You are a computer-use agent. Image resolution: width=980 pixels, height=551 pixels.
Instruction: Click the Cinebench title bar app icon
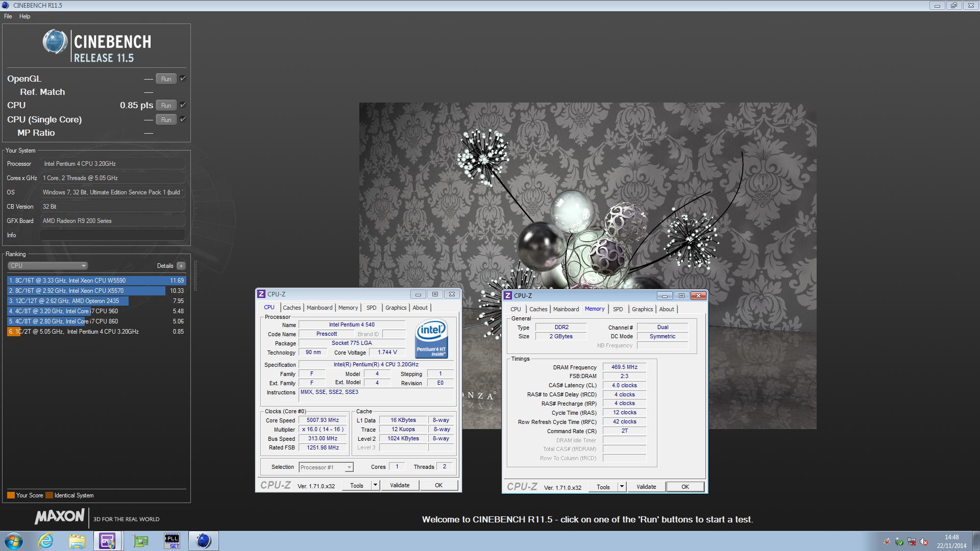(6, 5)
